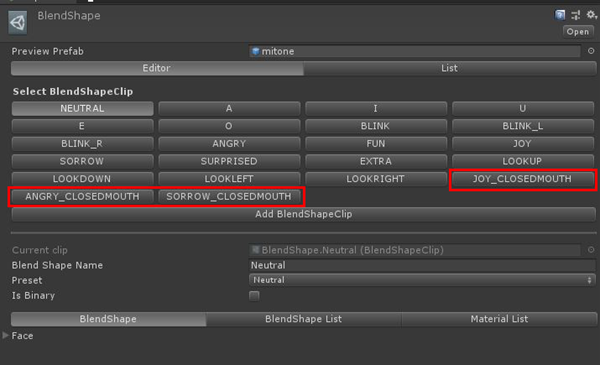Select the LOOKLEFT clip button
This screenshot has height=365, width=600.
[229, 179]
